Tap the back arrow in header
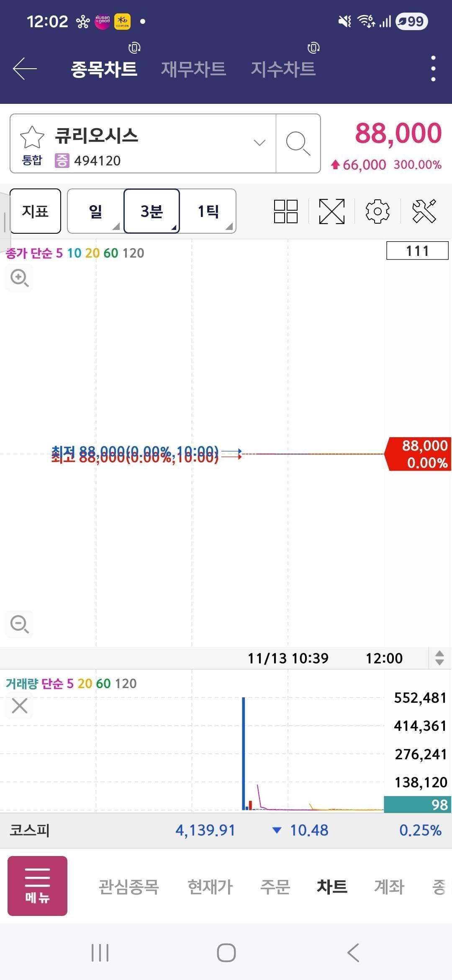The image size is (452, 980). [x=25, y=69]
